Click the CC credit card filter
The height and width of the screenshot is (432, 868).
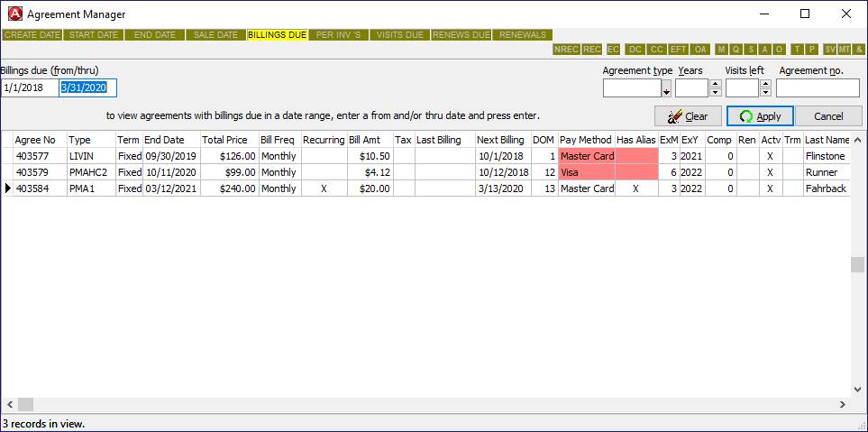tap(657, 50)
